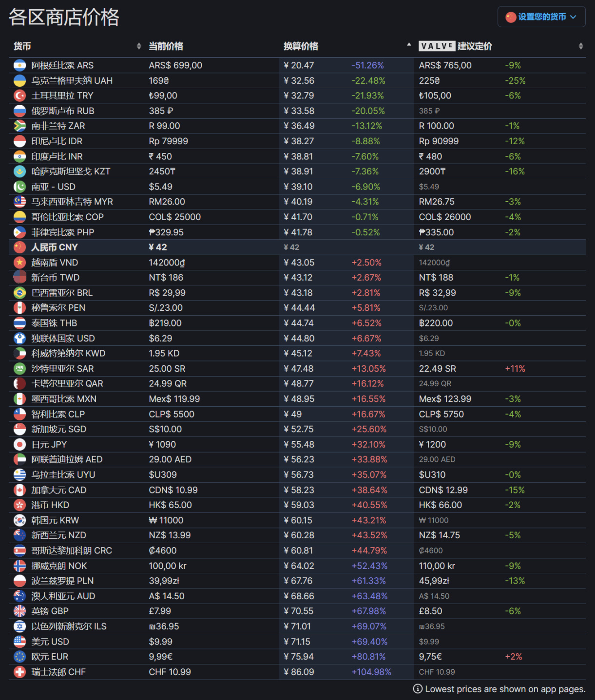595x700 pixels.
Task: Sort table by 货币 column arrows
Action: coord(139,46)
